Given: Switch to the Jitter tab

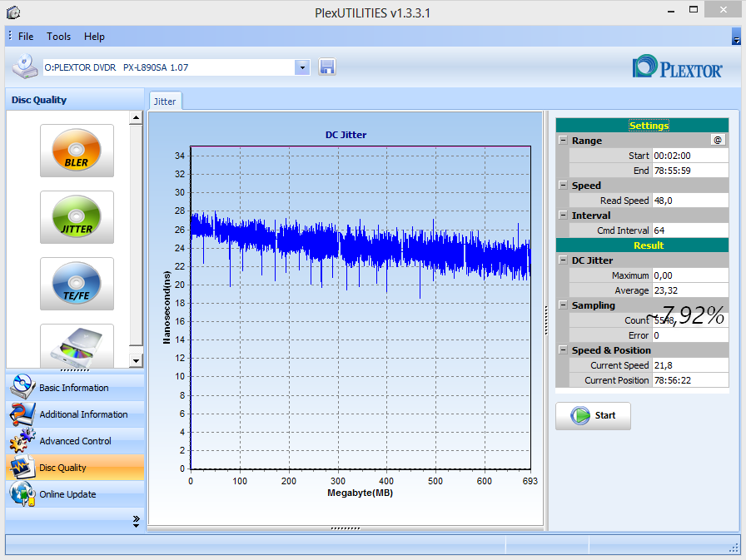Looking at the screenshot, I should (x=165, y=102).
